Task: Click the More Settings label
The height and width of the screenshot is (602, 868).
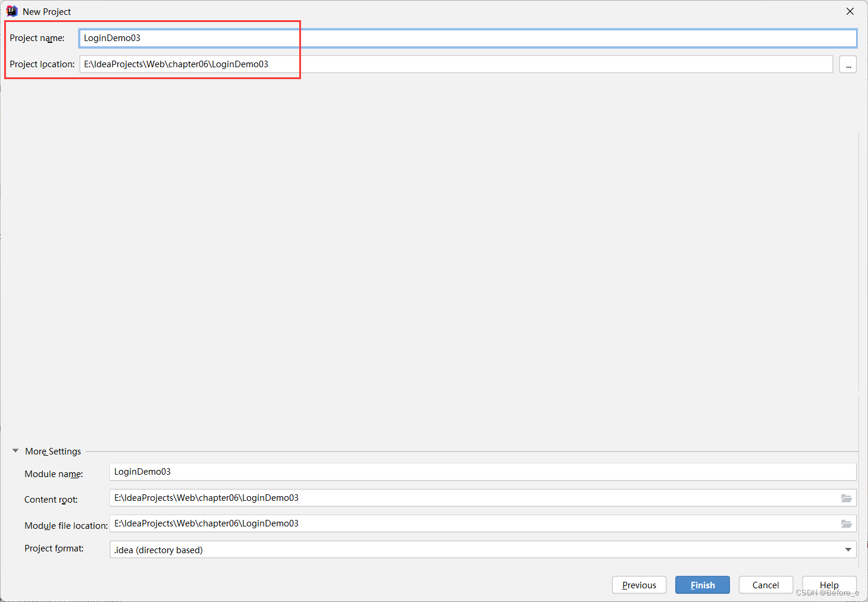Action: [52, 451]
